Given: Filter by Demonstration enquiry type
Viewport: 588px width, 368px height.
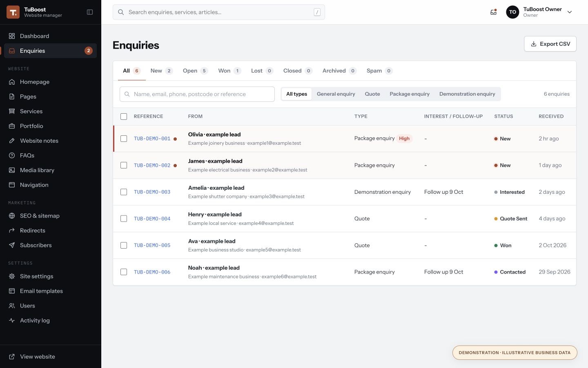Looking at the screenshot, I should click(467, 94).
